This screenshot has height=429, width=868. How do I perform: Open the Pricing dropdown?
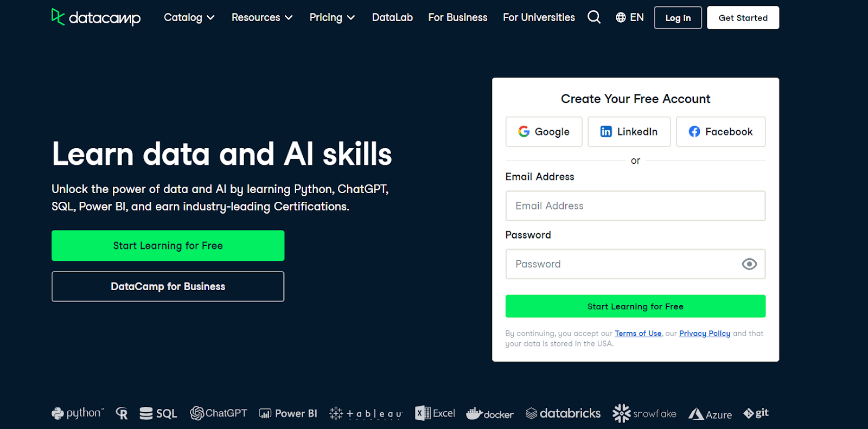point(332,17)
